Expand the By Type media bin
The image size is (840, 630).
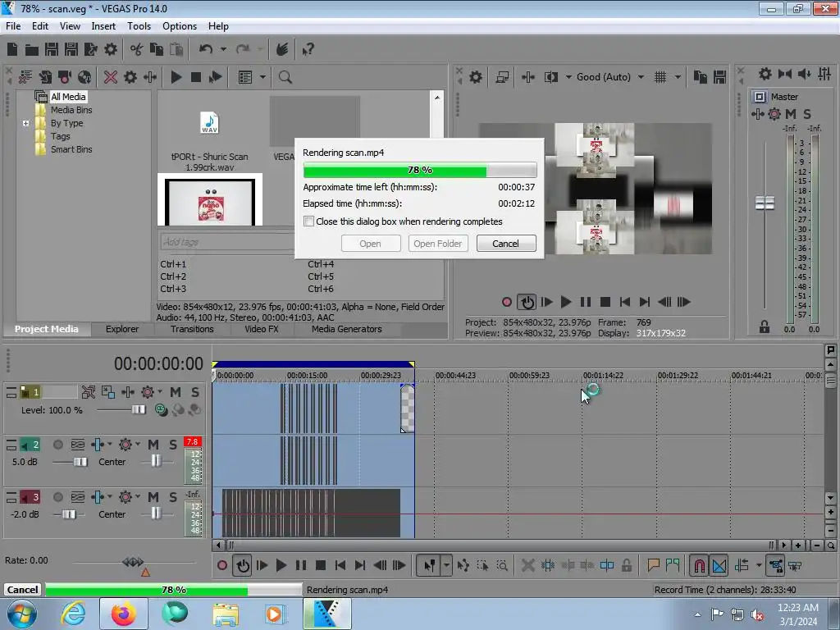(x=25, y=123)
